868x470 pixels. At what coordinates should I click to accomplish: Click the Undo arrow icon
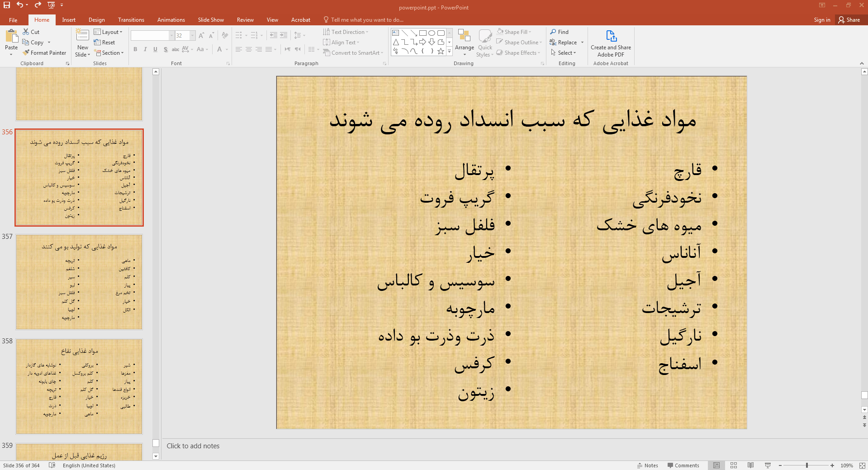click(20, 5)
